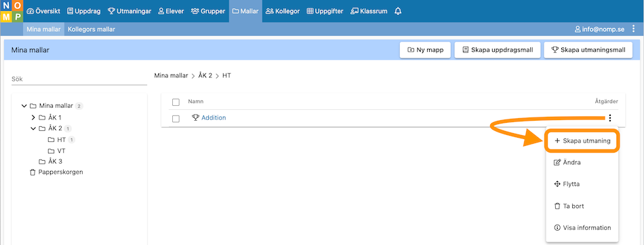Open the notifications bell icon
Screen dimensions: 644x245
click(x=397, y=12)
